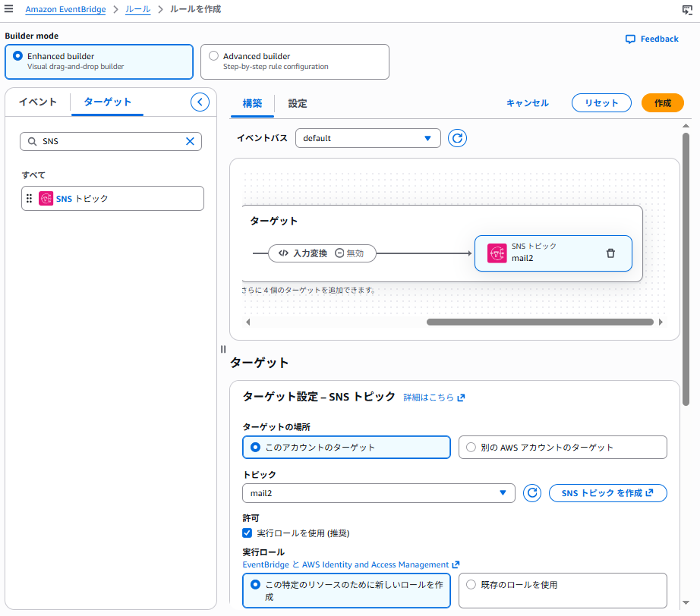Screen dimensions: 700x616
Task: Open the トピック mail2 dropdown
Action: coord(379,493)
